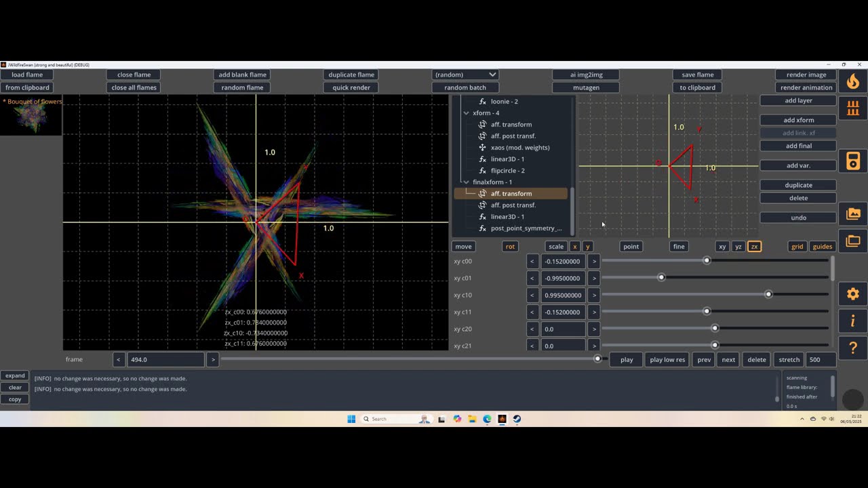The width and height of the screenshot is (868, 488).
Task: Open the folders icon panel in sidebar
Action: coord(853,241)
